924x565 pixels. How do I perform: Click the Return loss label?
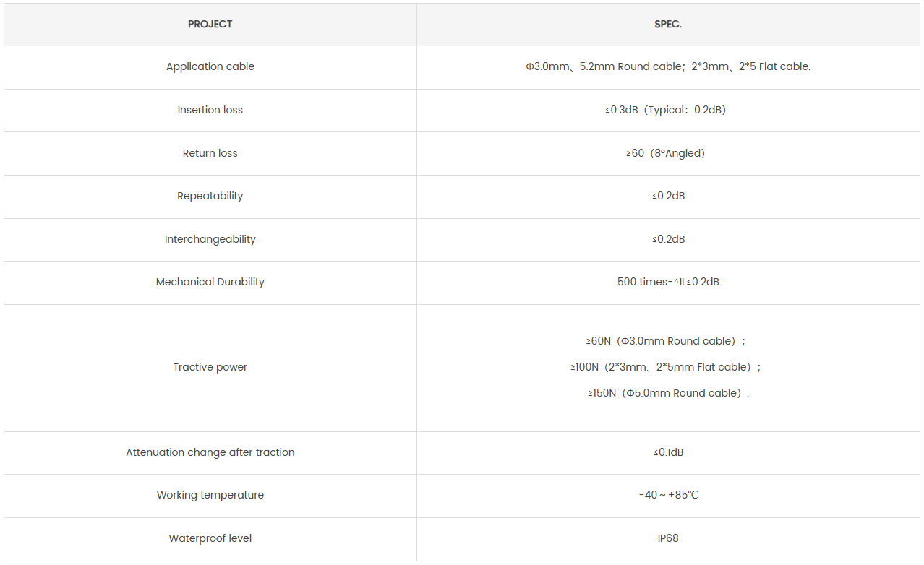210,153
